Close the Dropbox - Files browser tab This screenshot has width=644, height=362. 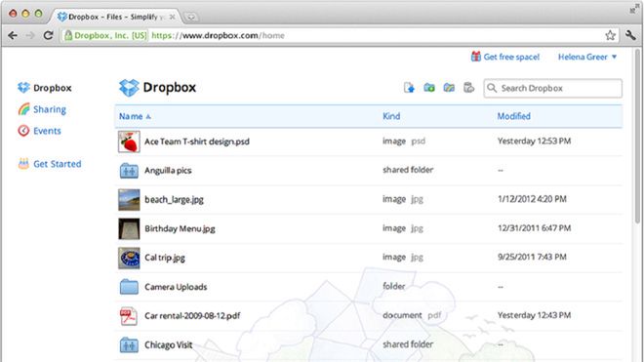point(172,17)
